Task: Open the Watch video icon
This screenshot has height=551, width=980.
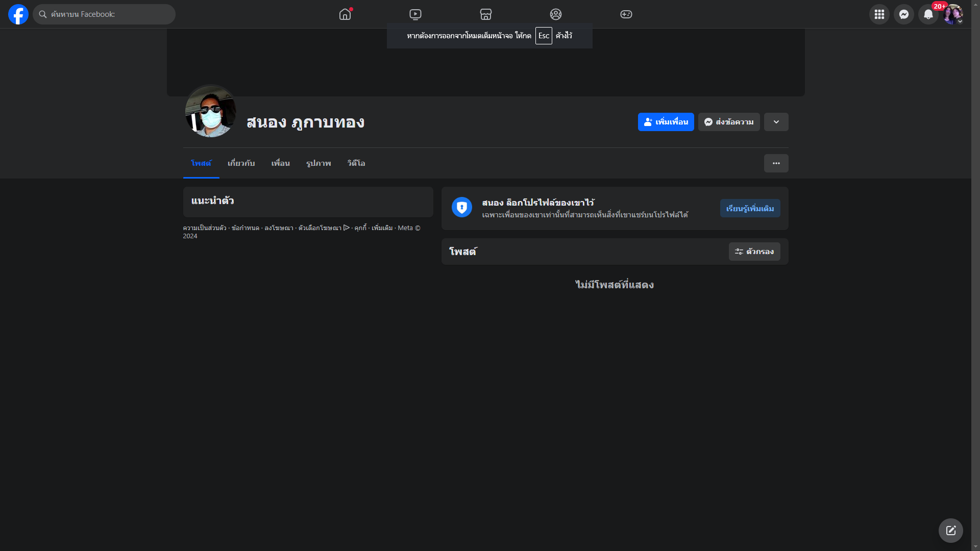Action: tap(415, 14)
